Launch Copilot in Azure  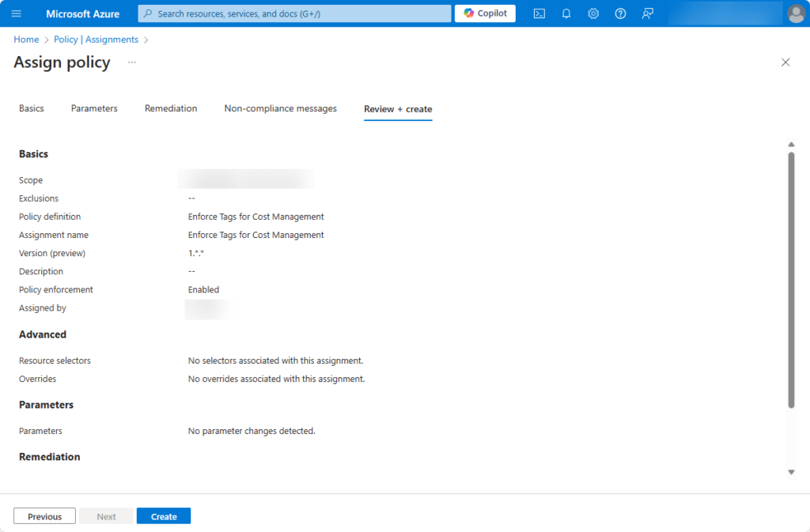484,13
